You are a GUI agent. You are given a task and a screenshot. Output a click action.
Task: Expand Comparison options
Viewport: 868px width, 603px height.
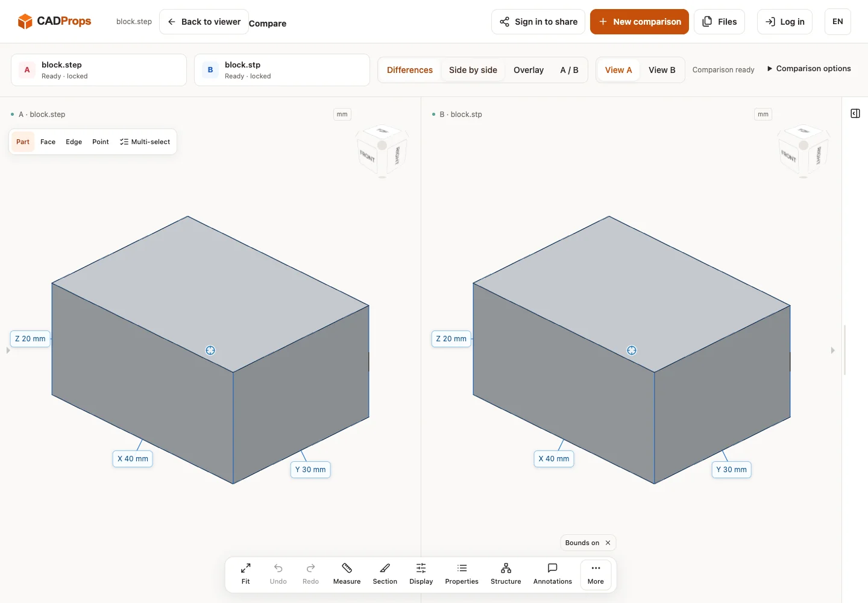[x=809, y=69]
